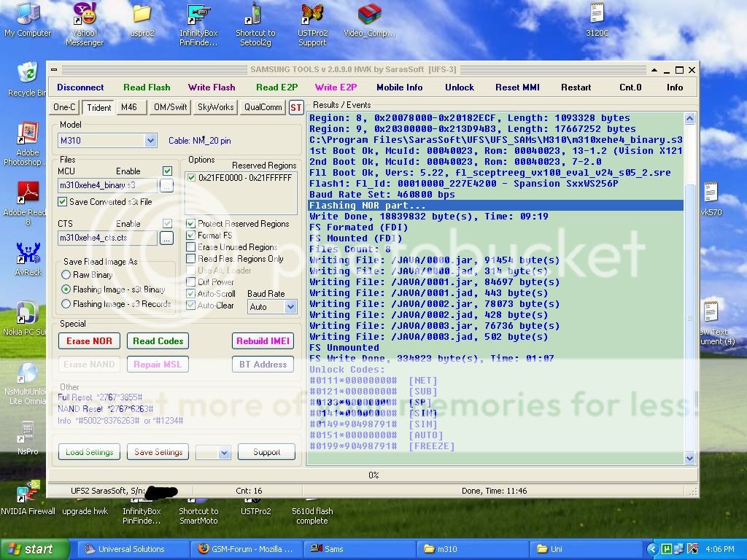Select the Shortcut to Setool2g icon
This screenshot has width=747, height=560.
(x=255, y=24)
